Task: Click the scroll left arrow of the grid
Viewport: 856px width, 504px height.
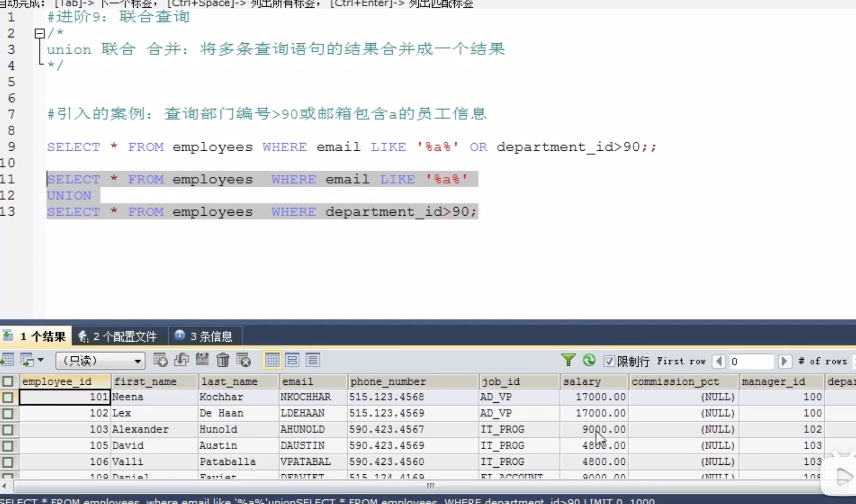Action: point(4,486)
